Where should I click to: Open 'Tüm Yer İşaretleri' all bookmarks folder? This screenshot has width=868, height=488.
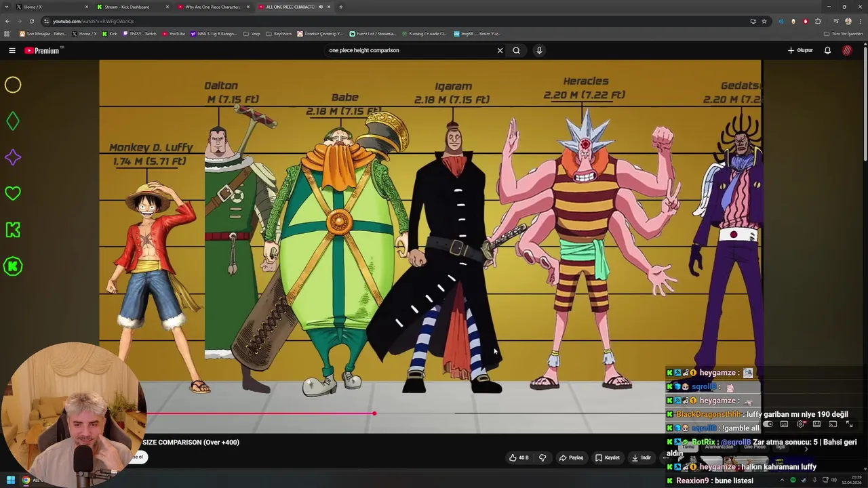tap(843, 33)
